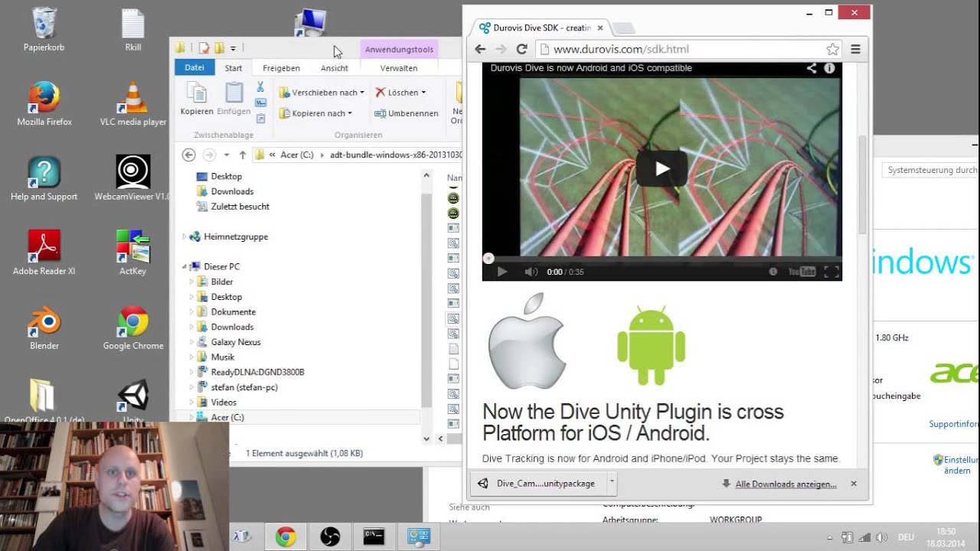This screenshot has height=551, width=980.
Task: Open the Datei menu in Explorer
Action: point(194,67)
